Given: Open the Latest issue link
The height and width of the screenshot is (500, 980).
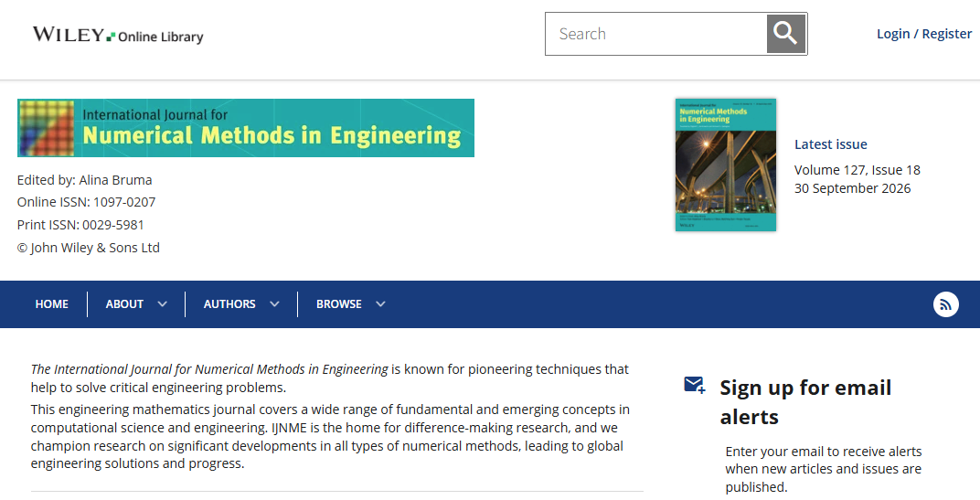Looking at the screenshot, I should point(831,144).
